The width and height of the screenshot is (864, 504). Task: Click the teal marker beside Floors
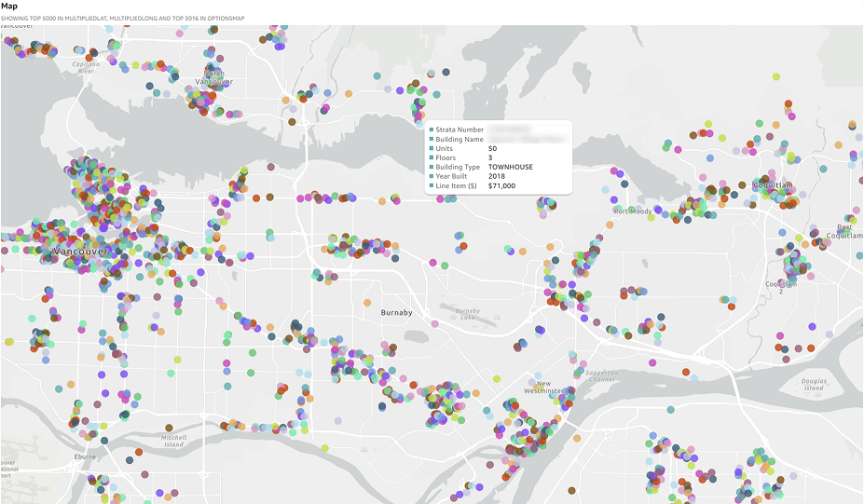(x=432, y=157)
